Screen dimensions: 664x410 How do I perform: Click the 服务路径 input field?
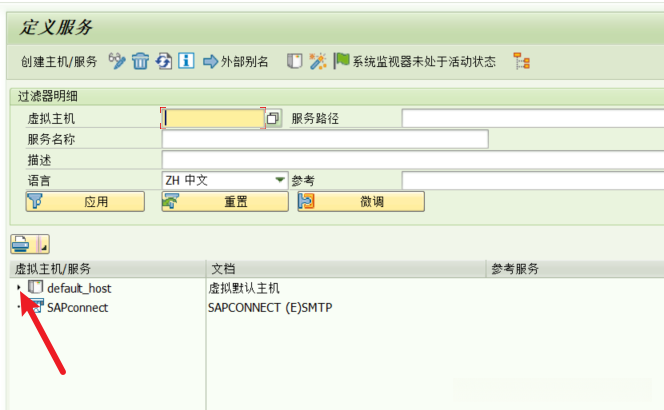click(533, 118)
